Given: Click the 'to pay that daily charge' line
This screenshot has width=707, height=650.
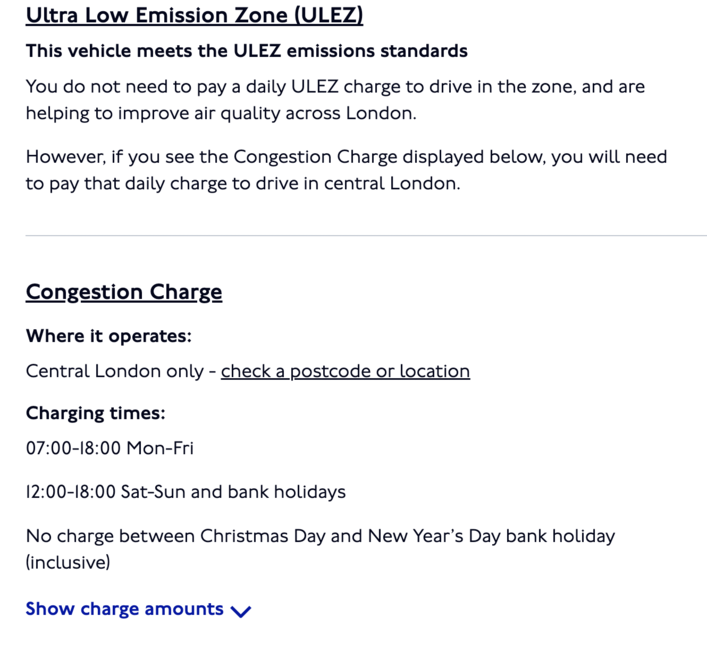Looking at the screenshot, I should point(243,184).
